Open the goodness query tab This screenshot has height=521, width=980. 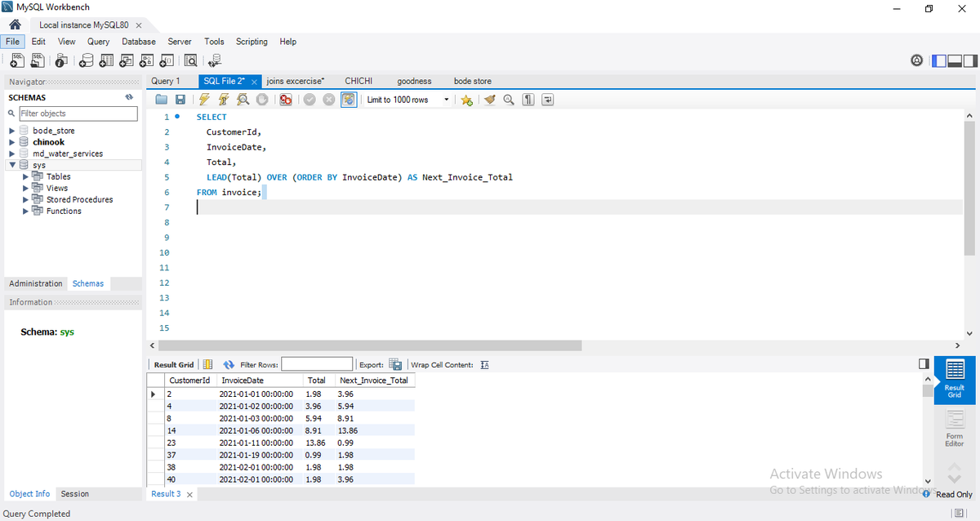tap(414, 81)
